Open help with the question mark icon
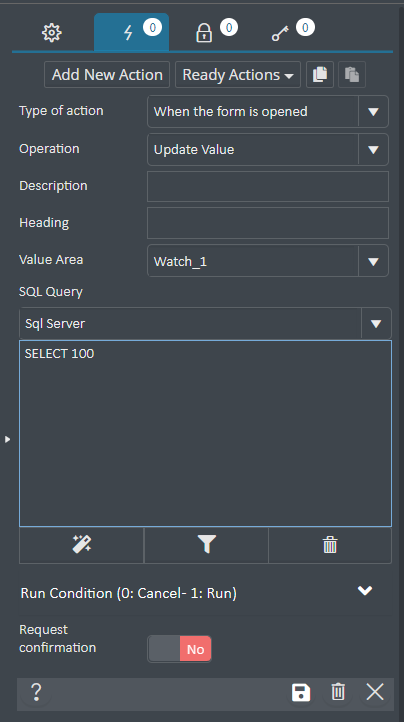The height and width of the screenshot is (722, 404). tap(36, 692)
